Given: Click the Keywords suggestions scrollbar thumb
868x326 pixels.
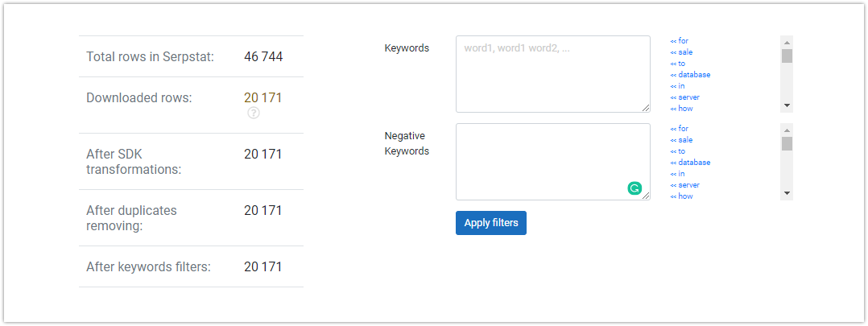Looking at the screenshot, I should [x=787, y=56].
